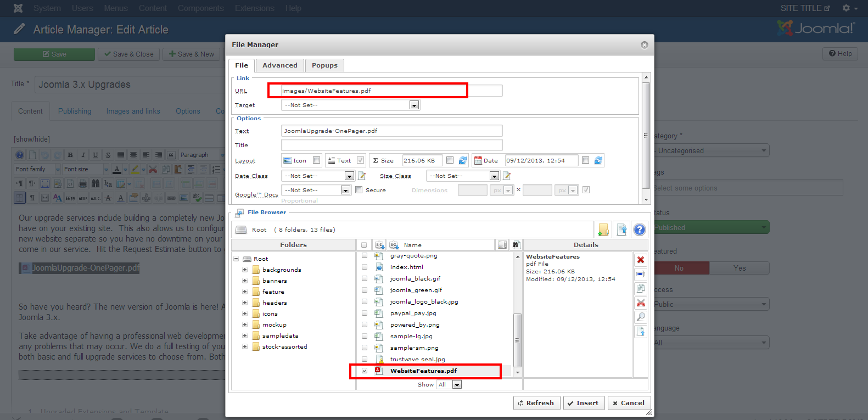Click the Copy file icon in Details

640,288
